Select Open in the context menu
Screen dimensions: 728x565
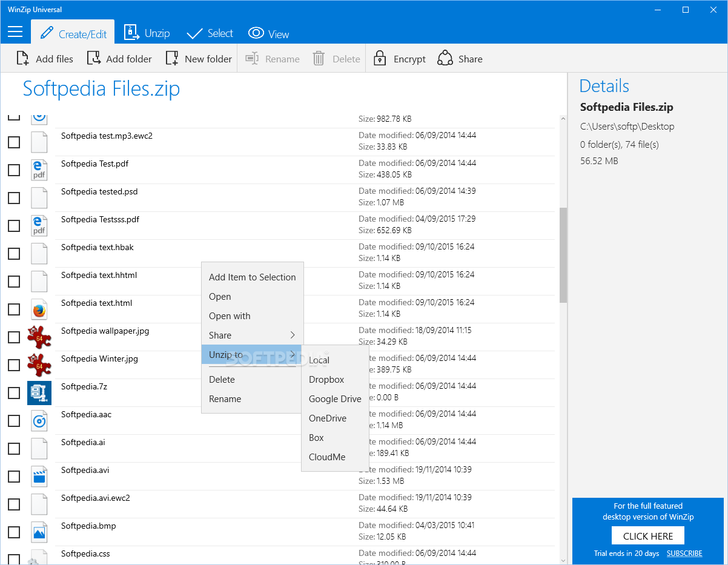pos(252,296)
